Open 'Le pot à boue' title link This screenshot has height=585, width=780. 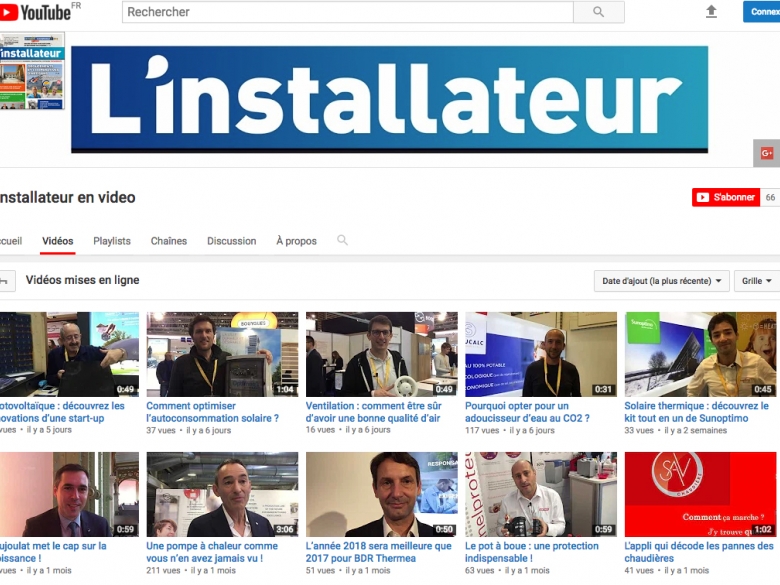532,552
